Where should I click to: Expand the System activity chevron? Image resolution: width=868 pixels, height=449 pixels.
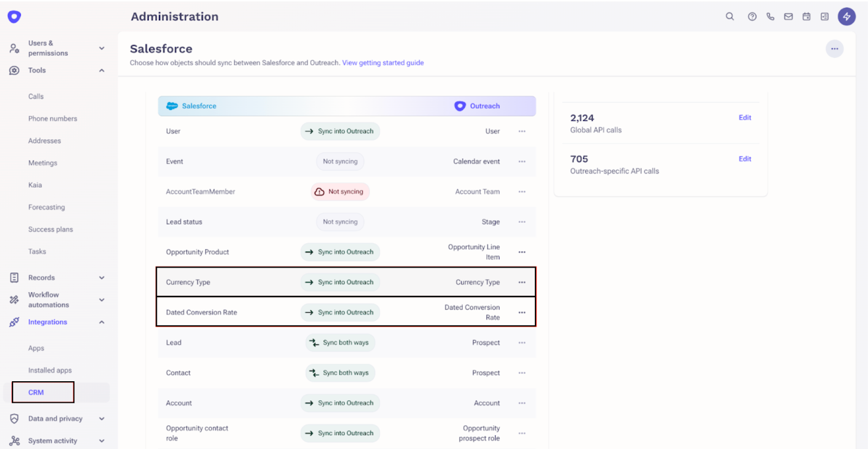point(101,441)
